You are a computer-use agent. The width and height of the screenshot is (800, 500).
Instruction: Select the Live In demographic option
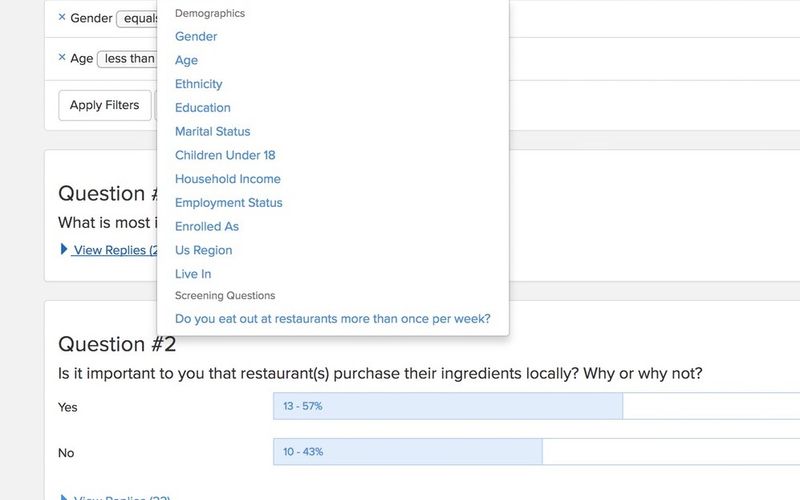[193, 274]
